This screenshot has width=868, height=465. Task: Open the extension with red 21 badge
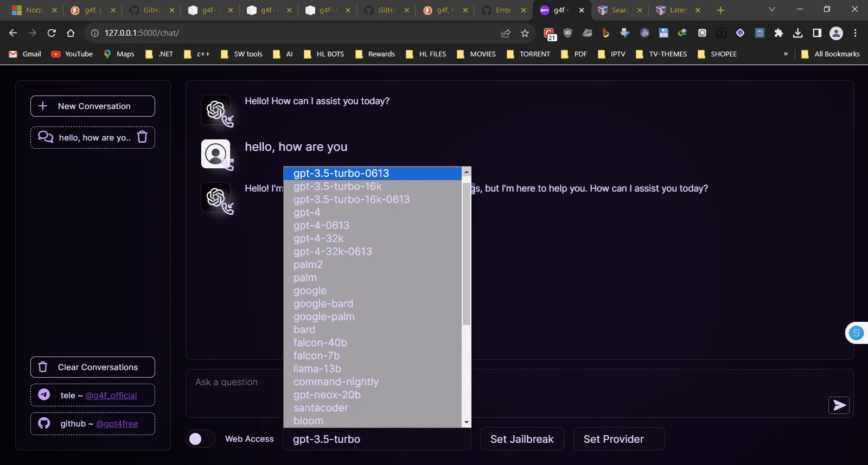click(x=550, y=34)
